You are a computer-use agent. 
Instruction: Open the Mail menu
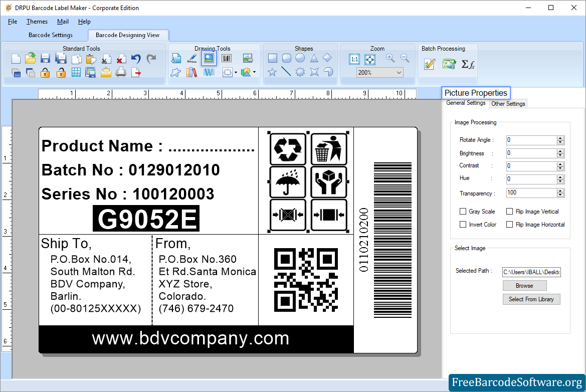pyautogui.click(x=63, y=22)
